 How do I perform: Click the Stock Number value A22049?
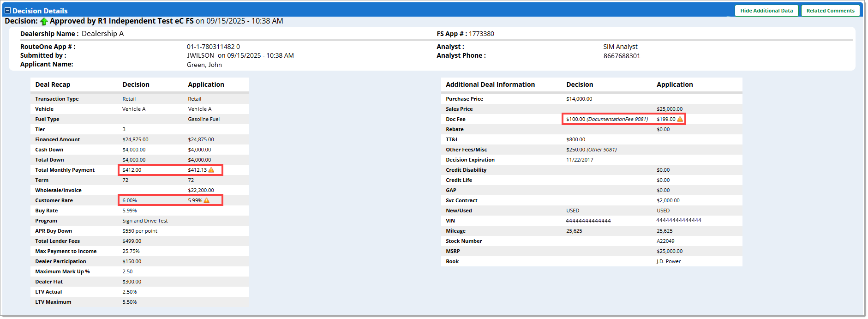(665, 241)
